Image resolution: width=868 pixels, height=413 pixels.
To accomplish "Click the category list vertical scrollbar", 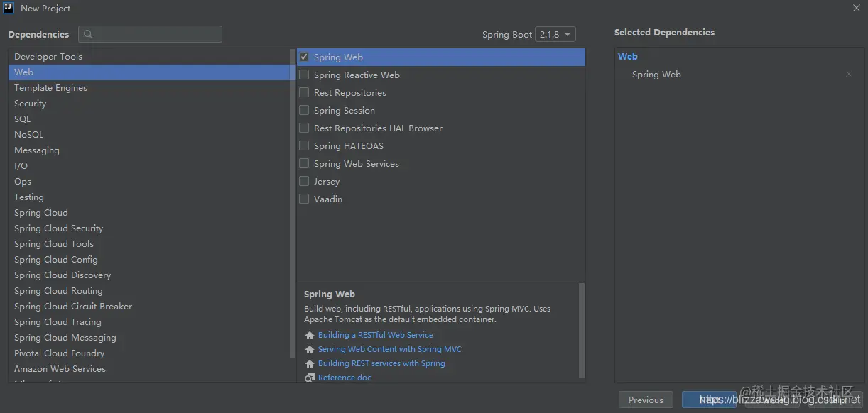I will tap(293, 202).
